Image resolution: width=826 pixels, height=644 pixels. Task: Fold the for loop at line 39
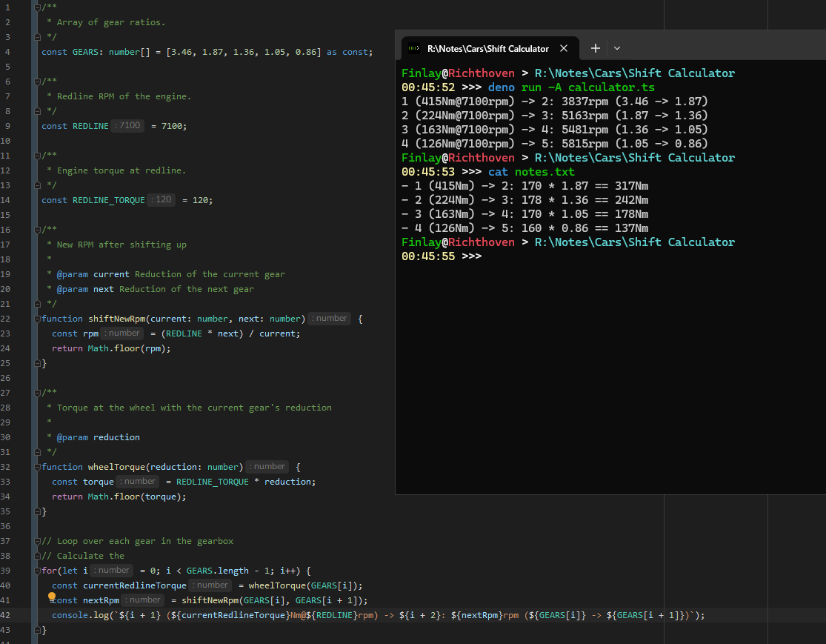pos(38,571)
